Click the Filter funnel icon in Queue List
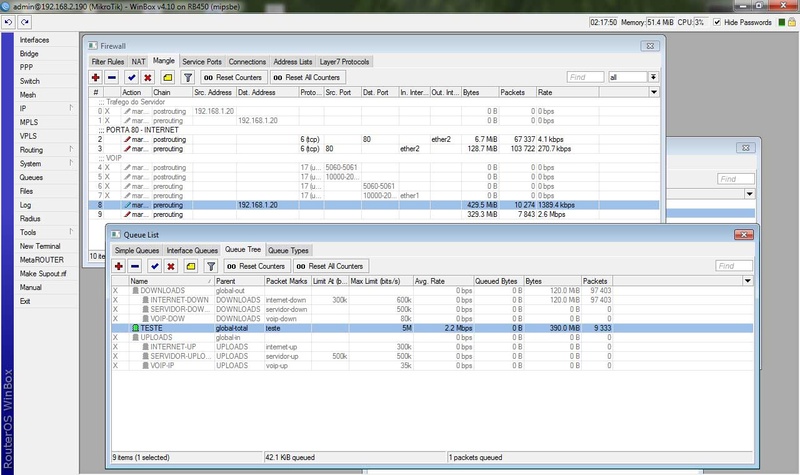The width and height of the screenshot is (800, 475). click(210, 266)
